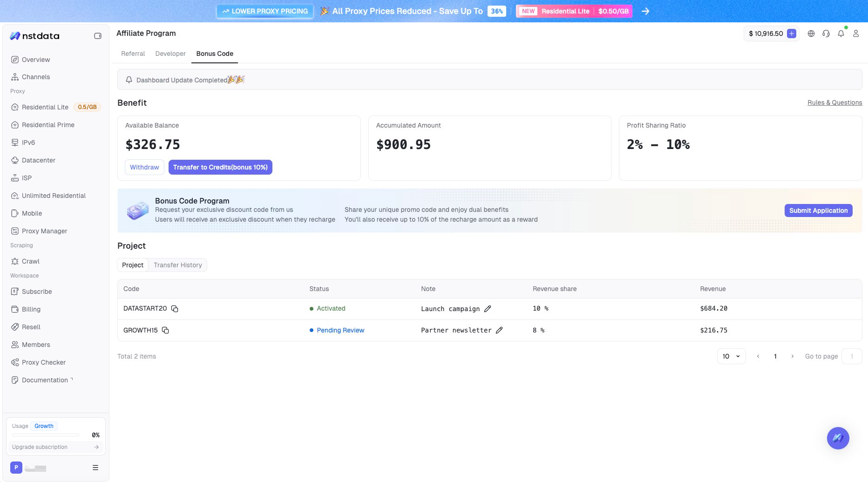The height and width of the screenshot is (482, 868).
Task: Open the support headset icon
Action: pos(826,34)
